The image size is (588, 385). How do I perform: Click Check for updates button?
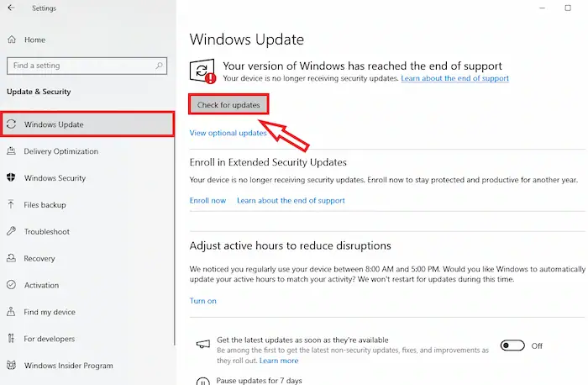pyautogui.click(x=228, y=105)
